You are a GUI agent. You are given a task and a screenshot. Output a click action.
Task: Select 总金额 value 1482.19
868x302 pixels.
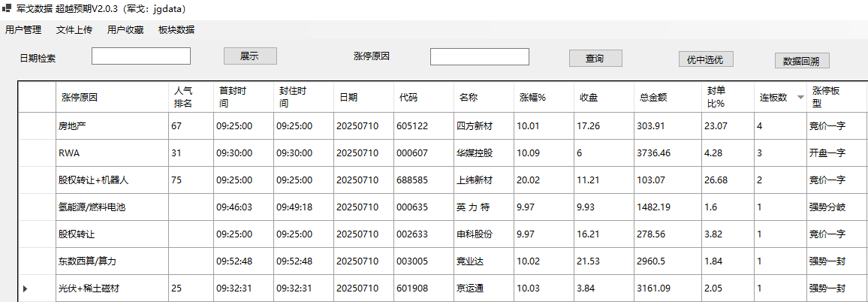click(668, 207)
